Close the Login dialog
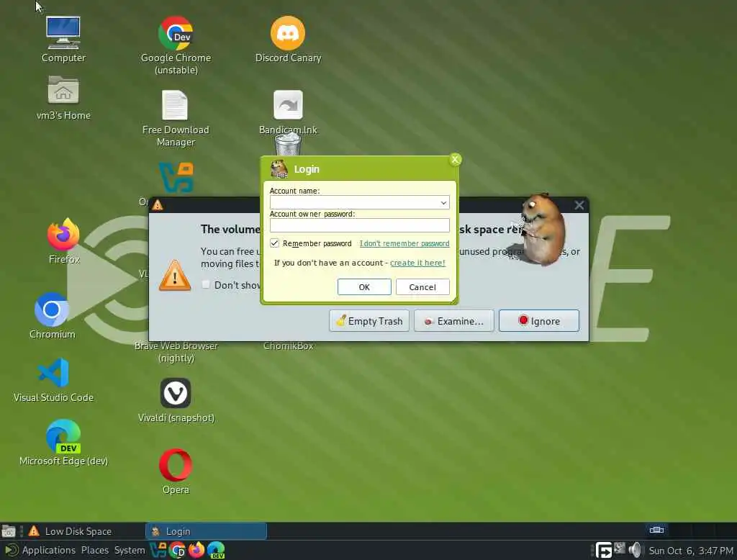This screenshot has width=737, height=560. [455, 159]
